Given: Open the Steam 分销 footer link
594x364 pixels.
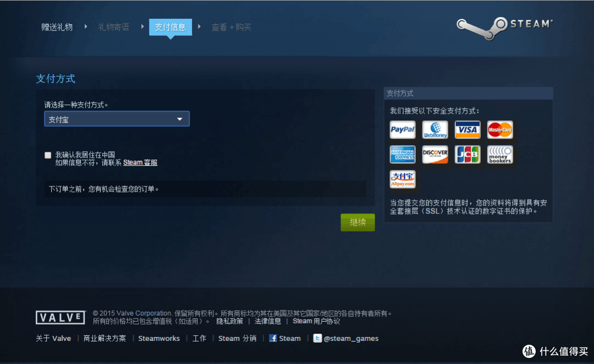Looking at the screenshot, I should 237,338.
